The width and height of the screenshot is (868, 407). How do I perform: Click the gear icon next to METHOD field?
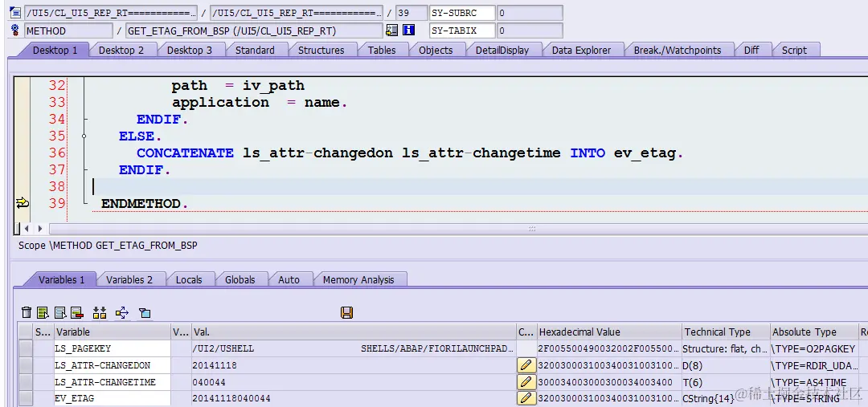(15, 31)
